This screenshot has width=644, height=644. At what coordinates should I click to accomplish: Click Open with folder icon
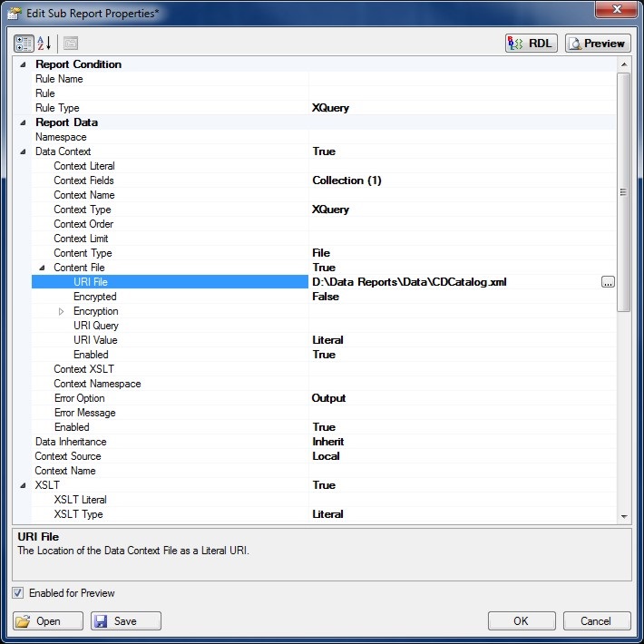pyautogui.click(x=49, y=621)
